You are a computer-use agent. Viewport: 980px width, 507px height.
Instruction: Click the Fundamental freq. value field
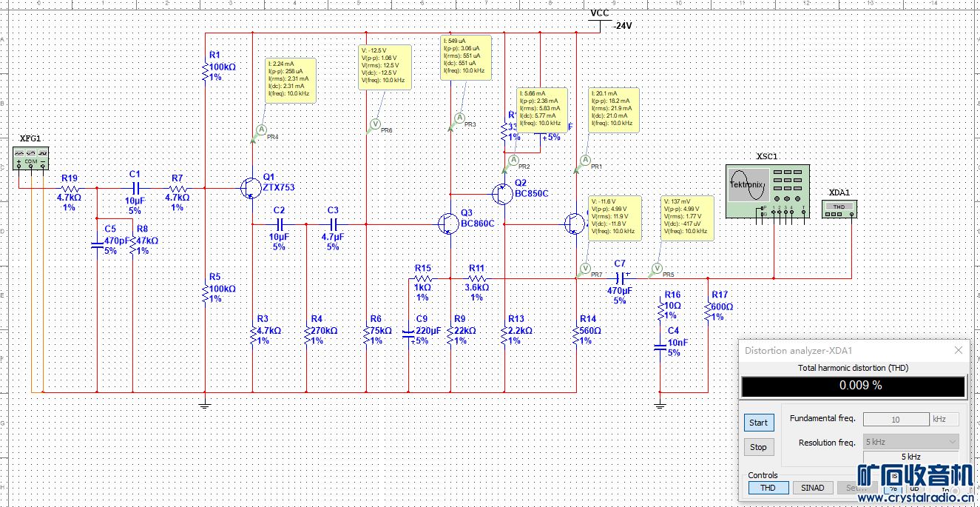[895, 419]
